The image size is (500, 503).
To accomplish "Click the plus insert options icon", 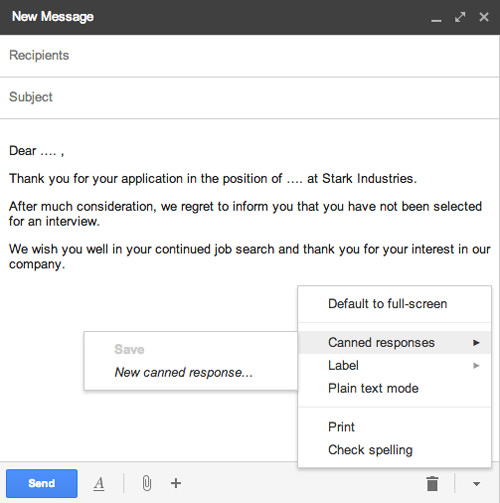I will click(176, 483).
